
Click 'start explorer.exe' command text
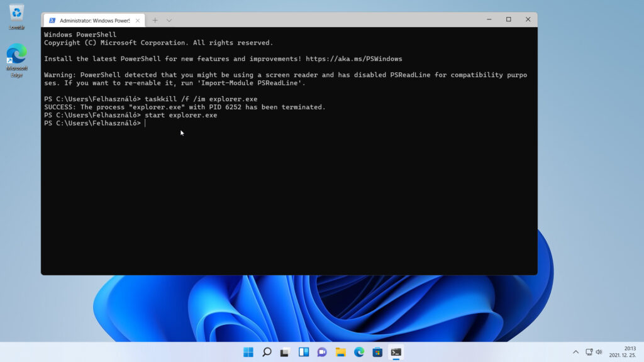pyautogui.click(x=180, y=115)
